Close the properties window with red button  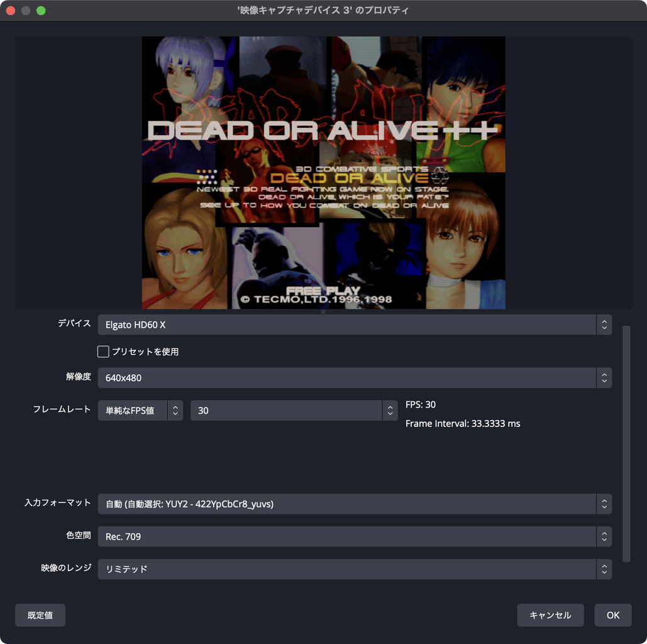point(11,11)
